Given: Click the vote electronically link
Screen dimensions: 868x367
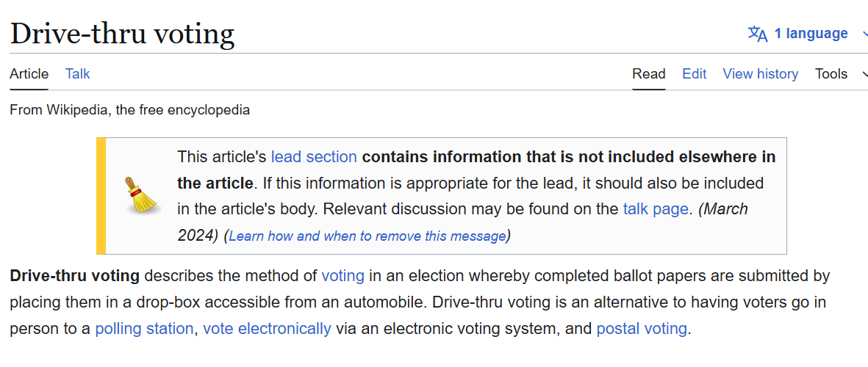Looking at the screenshot, I should coord(267,329).
